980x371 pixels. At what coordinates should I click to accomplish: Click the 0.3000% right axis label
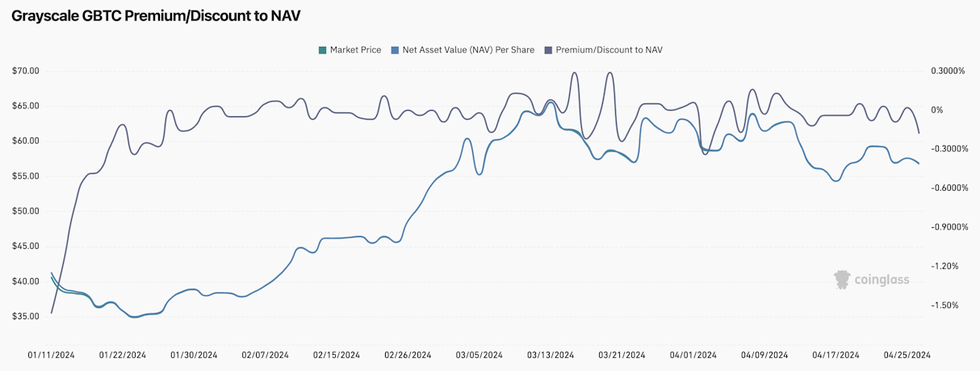coord(948,71)
